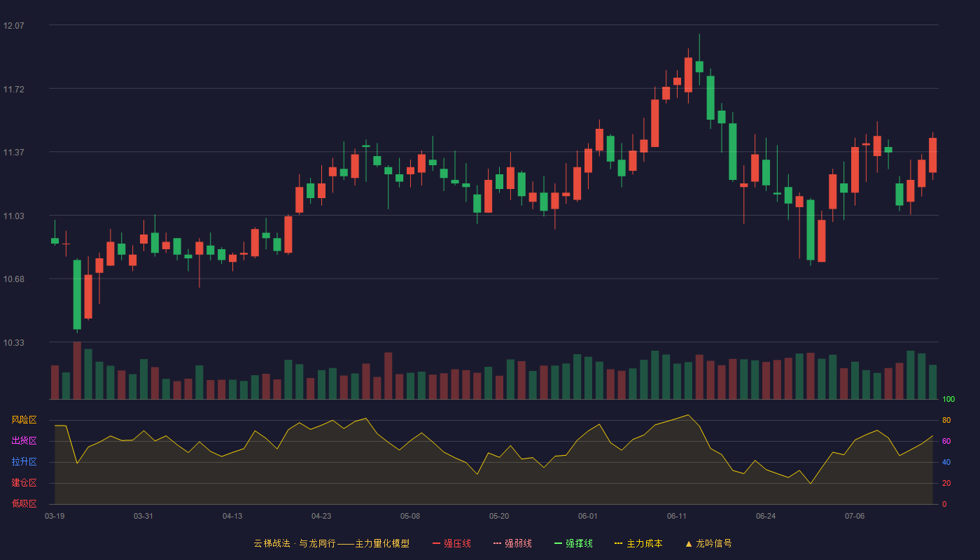
Task: Click the 03-19 date axis label
Action: tap(55, 516)
